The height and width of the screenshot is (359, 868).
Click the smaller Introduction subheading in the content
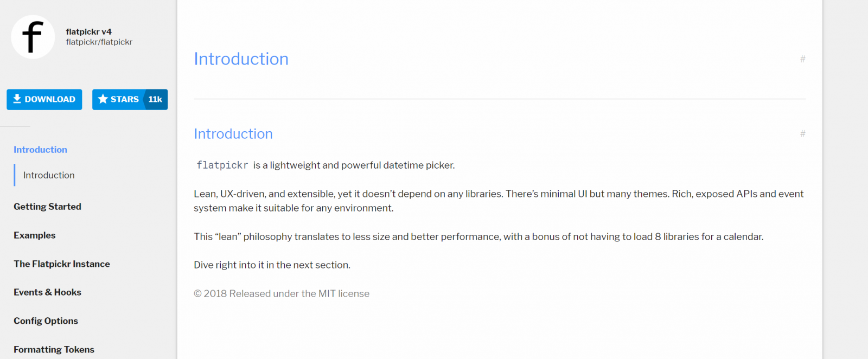pyautogui.click(x=233, y=134)
